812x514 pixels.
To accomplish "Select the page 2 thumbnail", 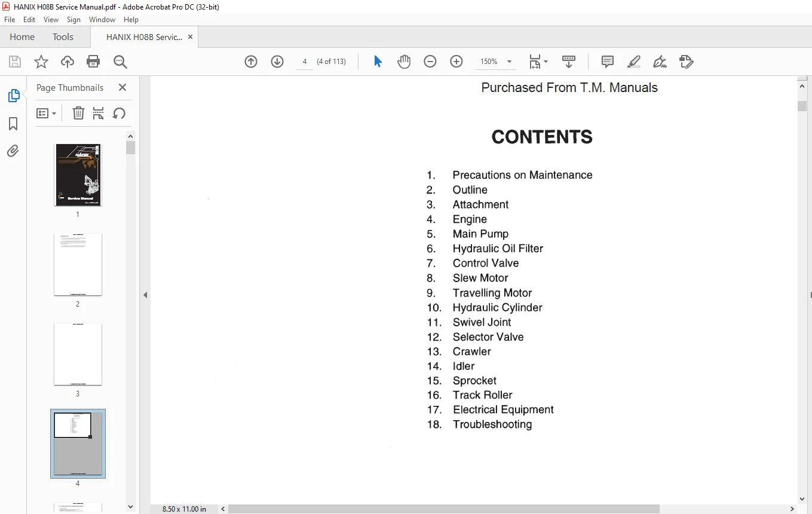I will 78,265.
